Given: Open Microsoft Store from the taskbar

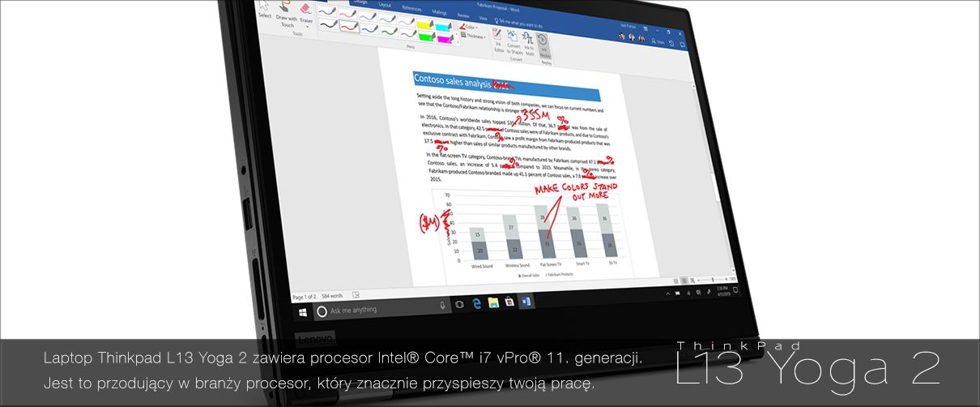Looking at the screenshot, I should [509, 302].
